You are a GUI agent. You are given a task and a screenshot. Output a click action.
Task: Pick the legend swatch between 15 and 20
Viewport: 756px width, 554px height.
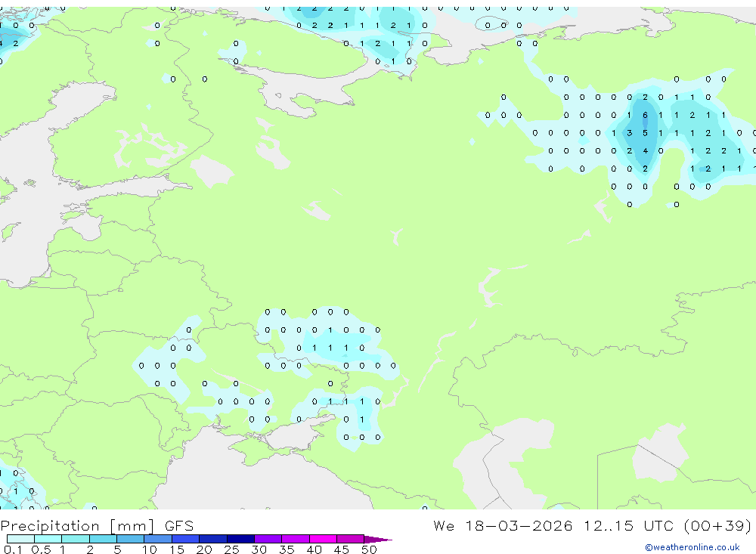pos(186,539)
